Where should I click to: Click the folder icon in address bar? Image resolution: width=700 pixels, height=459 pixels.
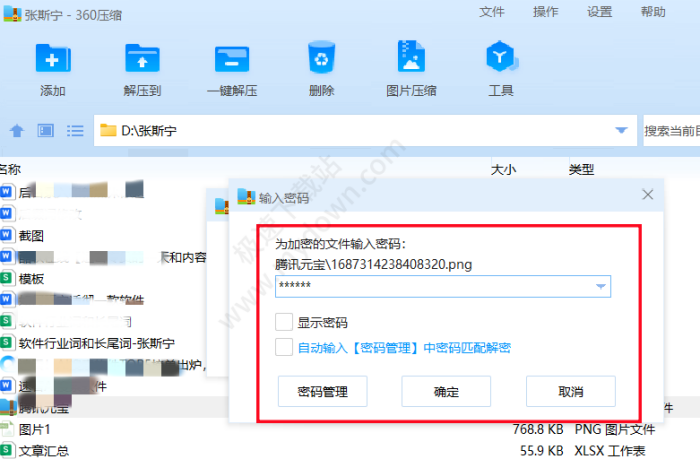108,130
